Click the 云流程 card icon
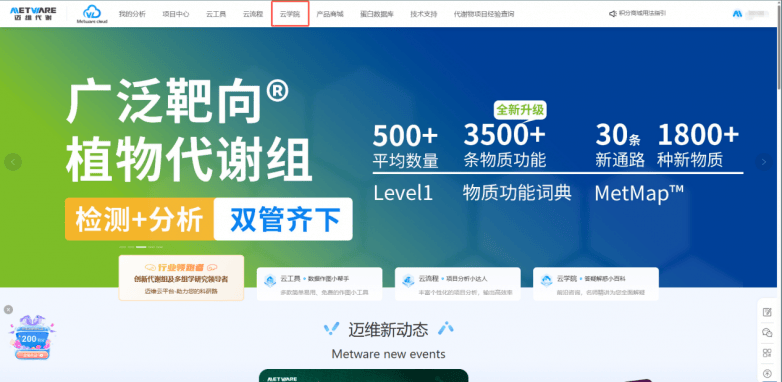Viewport: 782px width, 382px height. pyautogui.click(x=408, y=281)
